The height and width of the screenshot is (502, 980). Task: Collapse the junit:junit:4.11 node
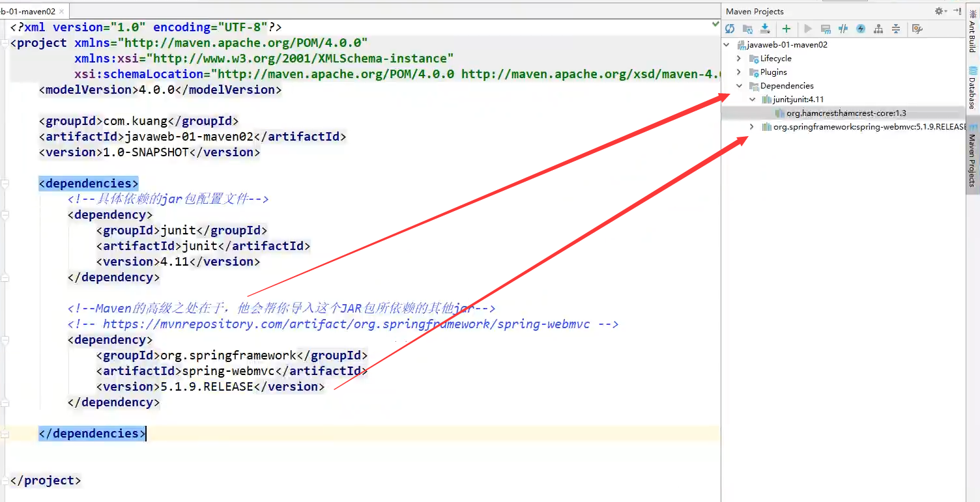point(752,100)
